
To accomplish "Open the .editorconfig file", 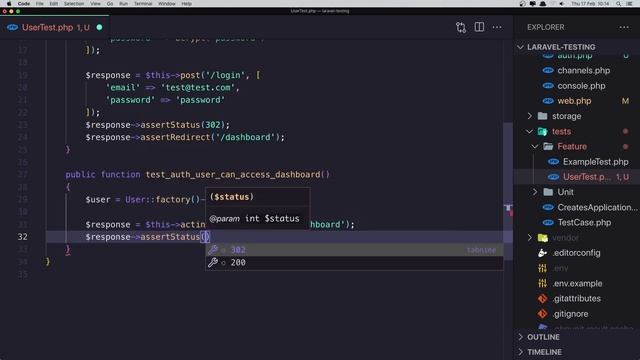I will click(576, 253).
